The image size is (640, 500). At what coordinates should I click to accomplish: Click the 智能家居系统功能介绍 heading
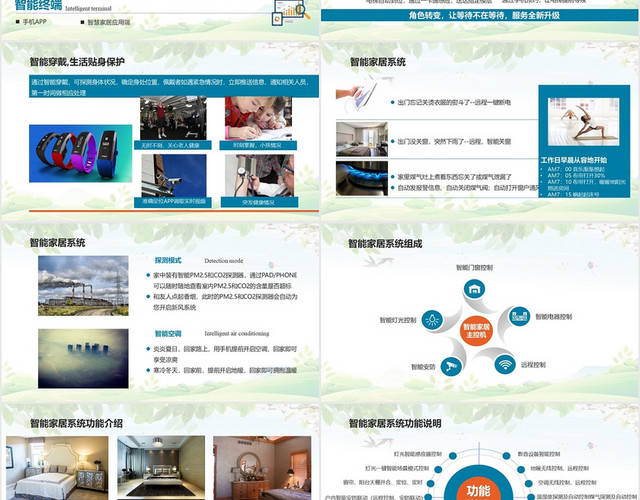pos(76,423)
